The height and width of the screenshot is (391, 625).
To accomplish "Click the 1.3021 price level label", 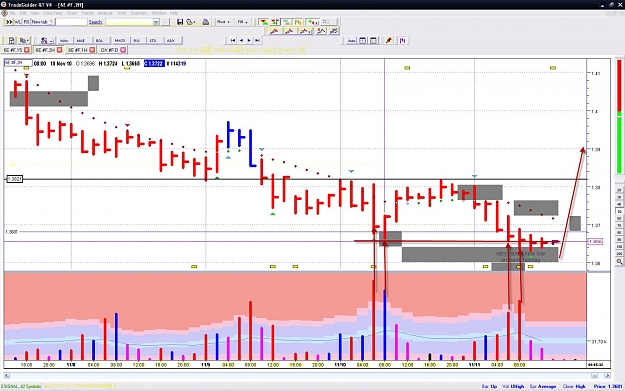I will (x=14, y=179).
